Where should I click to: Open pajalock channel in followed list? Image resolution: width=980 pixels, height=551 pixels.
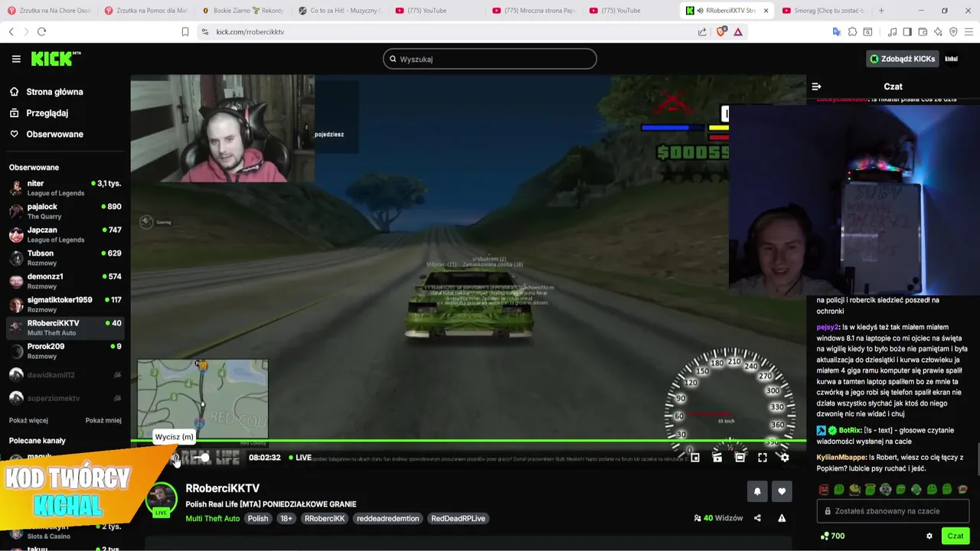[x=65, y=211]
